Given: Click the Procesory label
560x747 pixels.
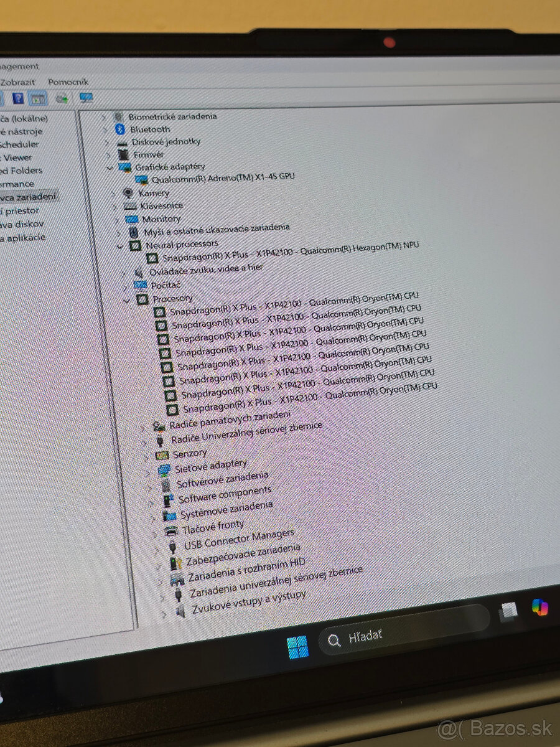Looking at the screenshot, I should [x=173, y=299].
